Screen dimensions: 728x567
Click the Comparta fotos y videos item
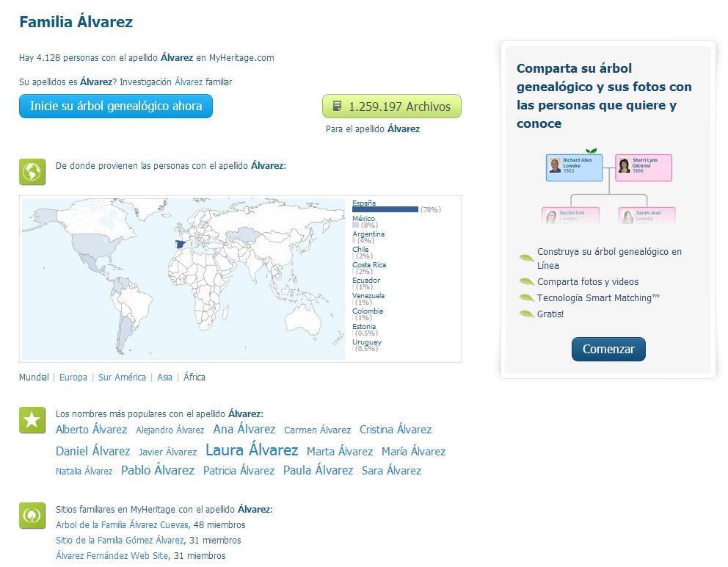[x=588, y=281]
